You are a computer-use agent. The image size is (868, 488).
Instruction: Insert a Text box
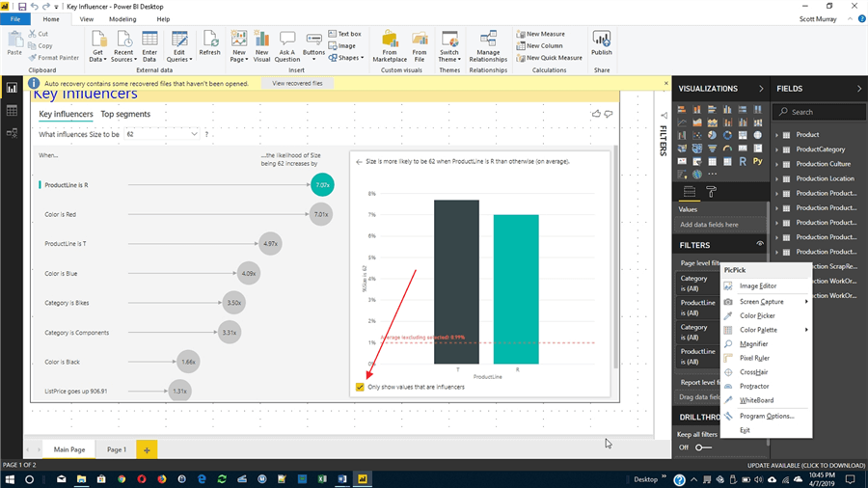point(344,34)
